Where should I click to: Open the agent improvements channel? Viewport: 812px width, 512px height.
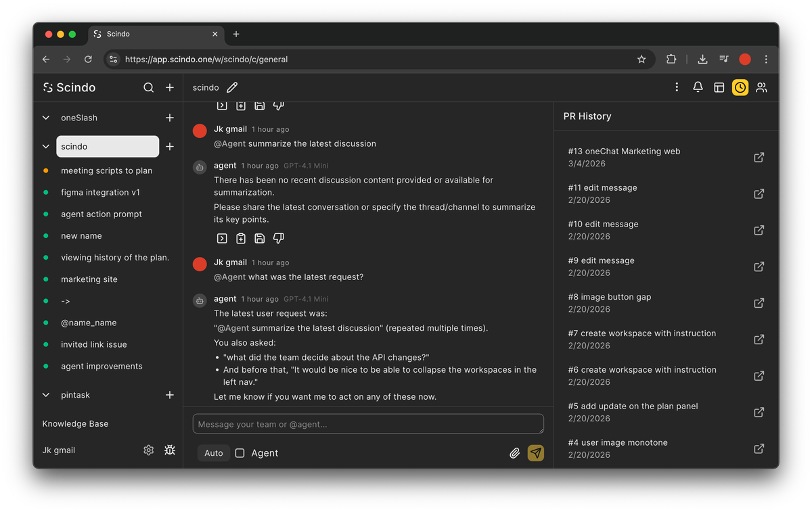pos(101,366)
